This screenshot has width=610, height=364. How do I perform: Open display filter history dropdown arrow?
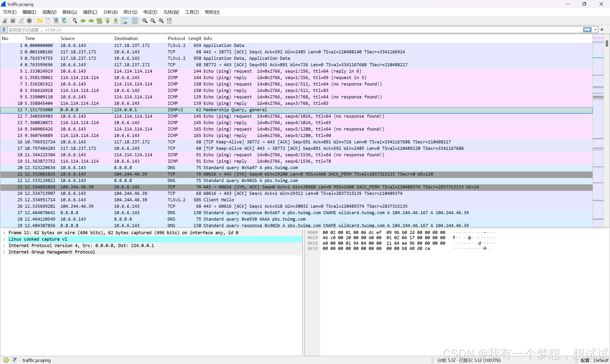point(595,30)
